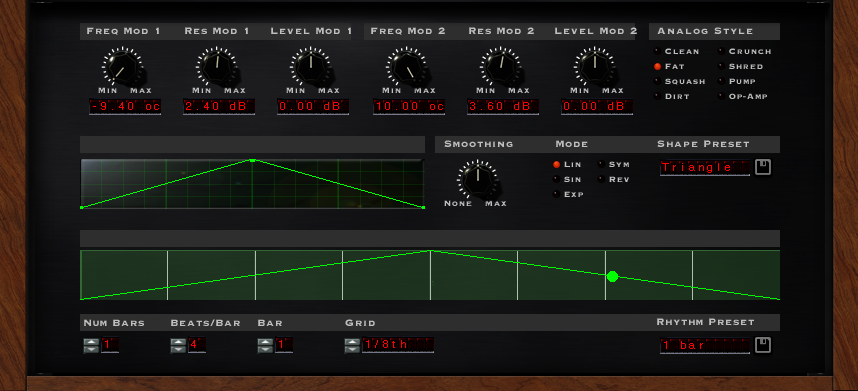This screenshot has width=858, height=391.
Task: Open the 1 bar rhythm preset dropdown
Action: pyautogui.click(x=705, y=346)
